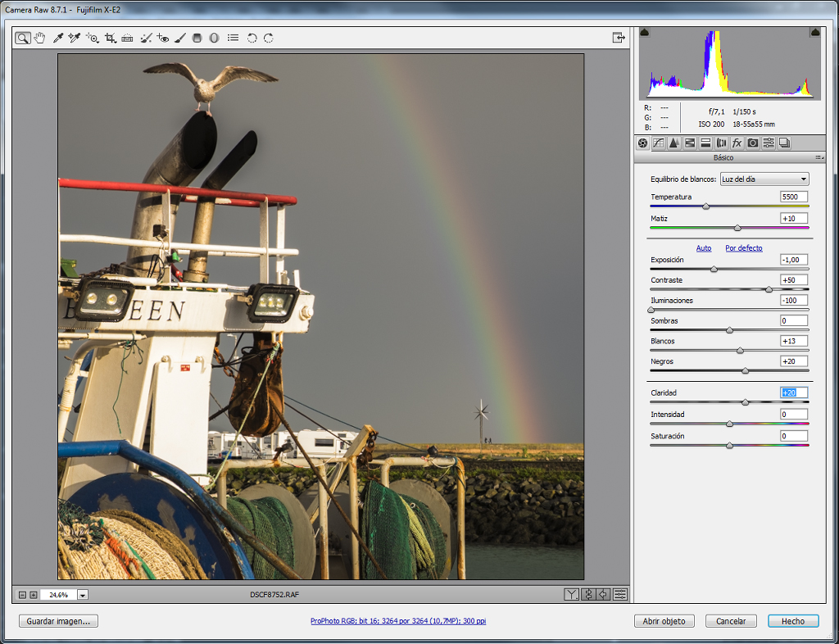
Task: Open the HSL / Grayscale tab
Action: [x=690, y=143]
